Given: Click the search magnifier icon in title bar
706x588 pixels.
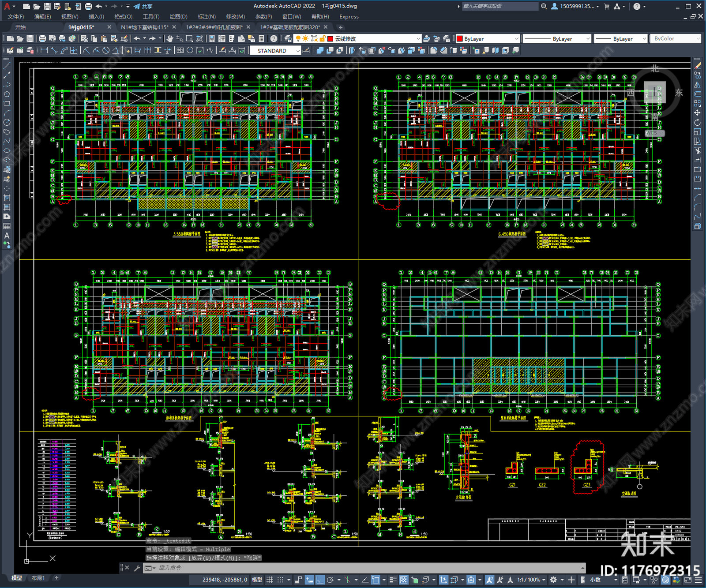Looking at the screenshot, I should click(544, 6).
